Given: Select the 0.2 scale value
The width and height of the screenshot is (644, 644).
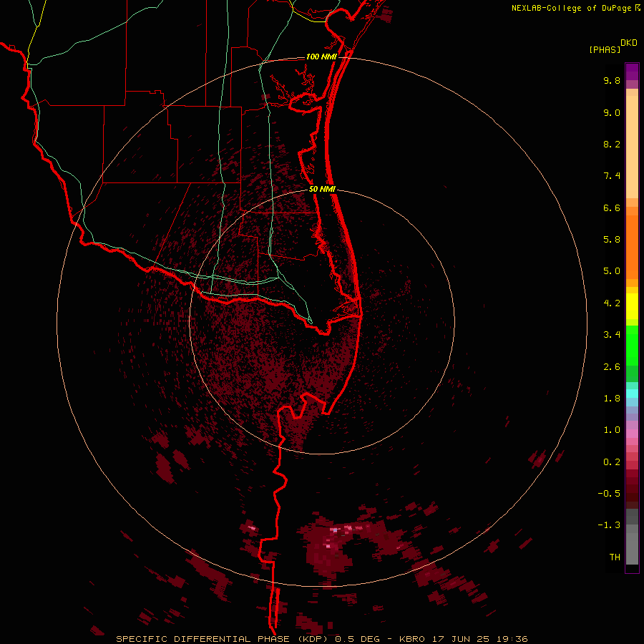Looking at the screenshot, I should coord(612,462).
